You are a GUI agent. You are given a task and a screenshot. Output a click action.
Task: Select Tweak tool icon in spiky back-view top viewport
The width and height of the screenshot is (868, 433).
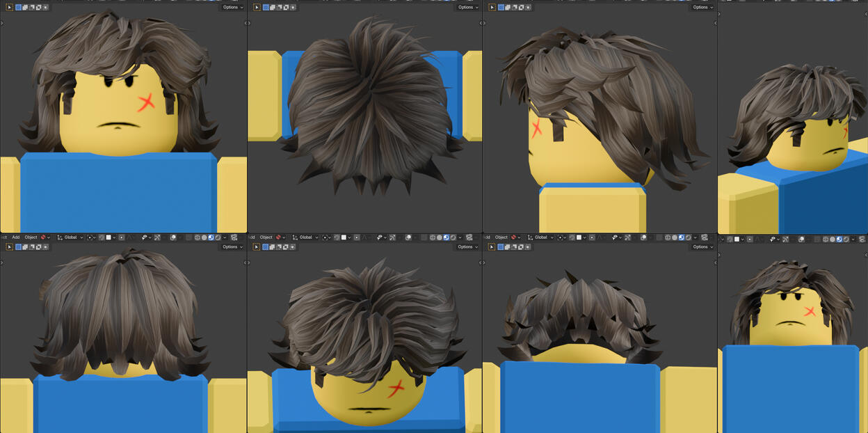click(257, 7)
